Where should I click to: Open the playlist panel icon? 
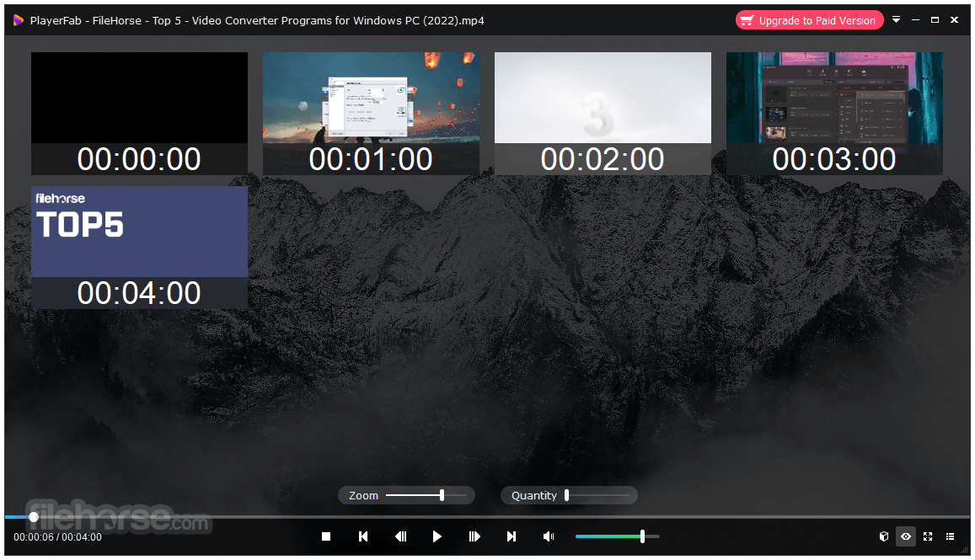[950, 536]
